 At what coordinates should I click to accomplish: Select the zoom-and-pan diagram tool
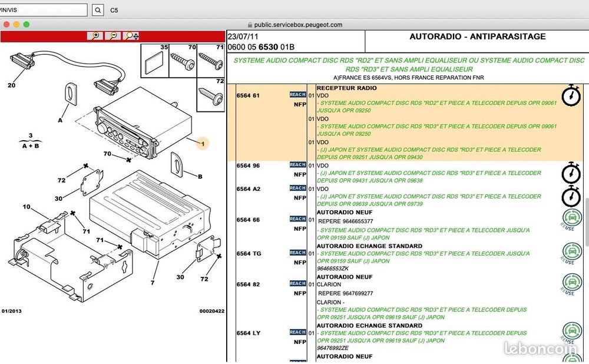(131, 36)
